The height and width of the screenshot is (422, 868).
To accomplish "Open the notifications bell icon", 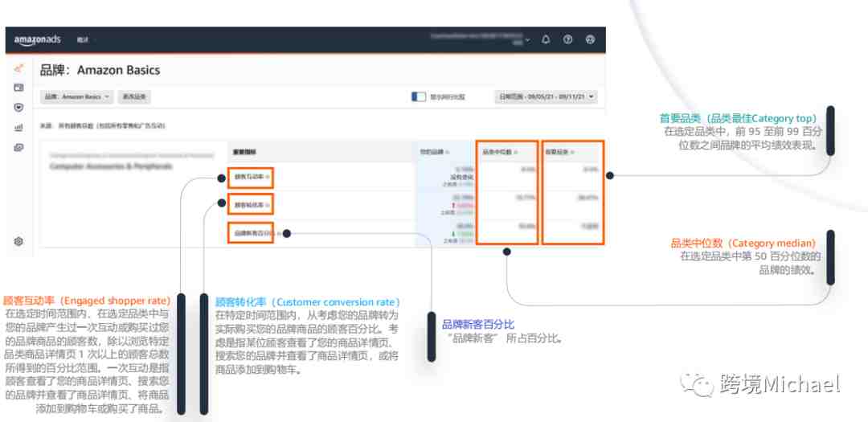I will pyautogui.click(x=546, y=40).
